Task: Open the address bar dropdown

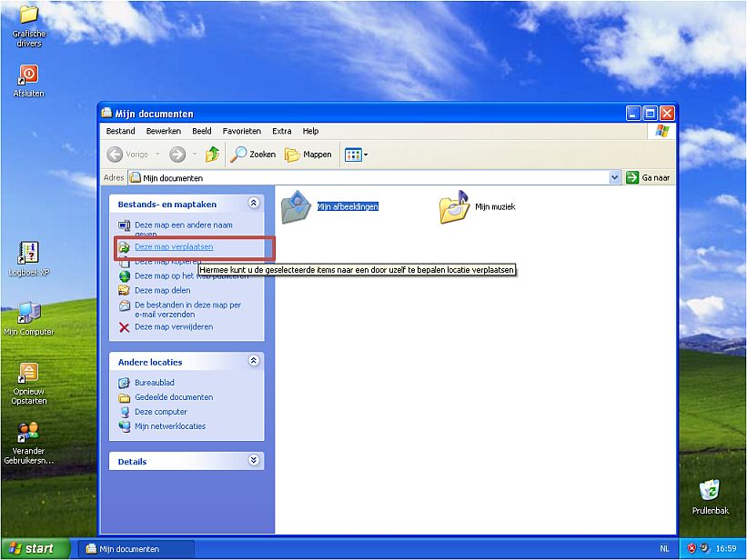Action: point(616,176)
